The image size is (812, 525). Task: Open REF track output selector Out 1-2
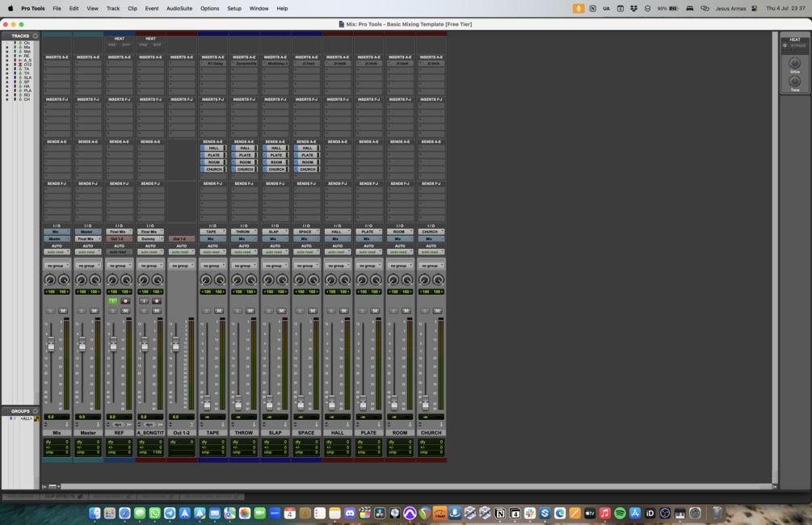(x=119, y=239)
